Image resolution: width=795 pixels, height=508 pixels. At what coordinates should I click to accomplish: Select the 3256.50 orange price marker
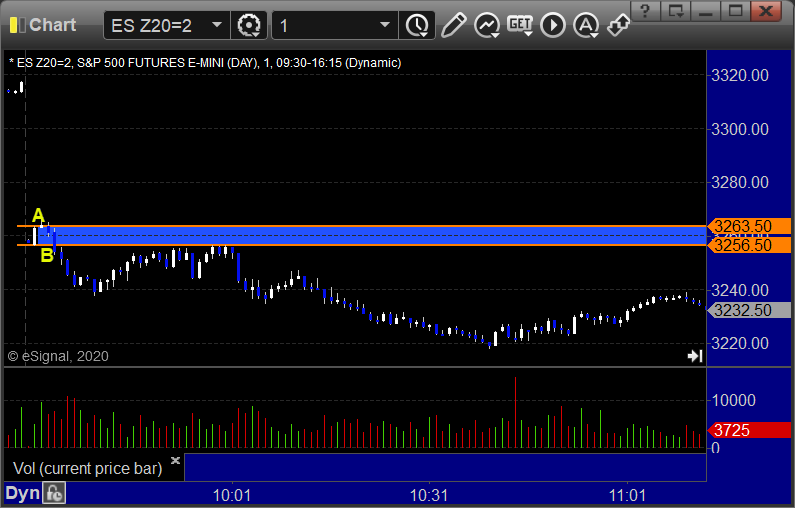749,245
